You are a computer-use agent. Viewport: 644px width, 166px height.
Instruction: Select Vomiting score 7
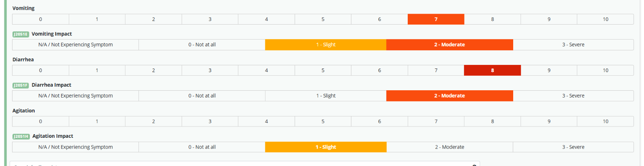coord(436,19)
